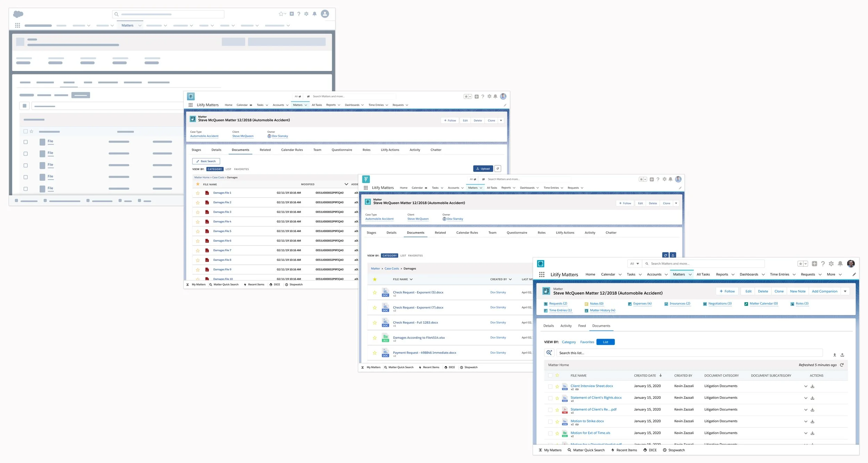Click the help question mark in front window header
The width and height of the screenshot is (868, 463).
823,264
